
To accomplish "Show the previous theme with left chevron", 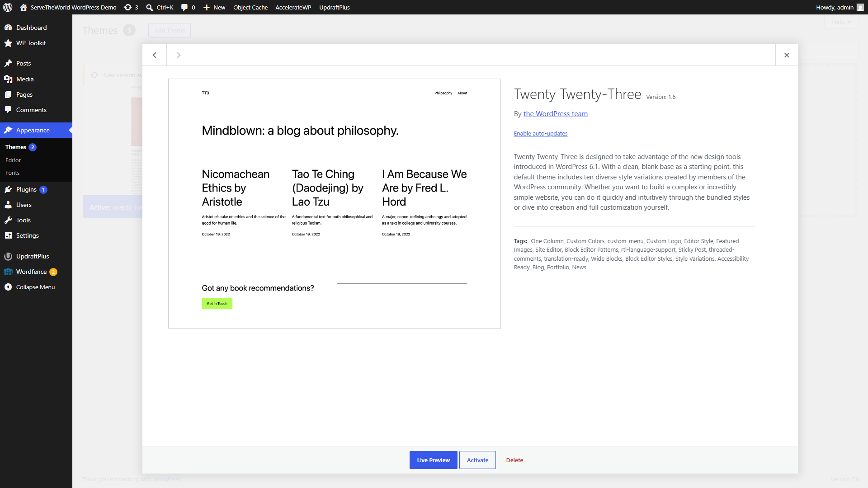I will [155, 55].
